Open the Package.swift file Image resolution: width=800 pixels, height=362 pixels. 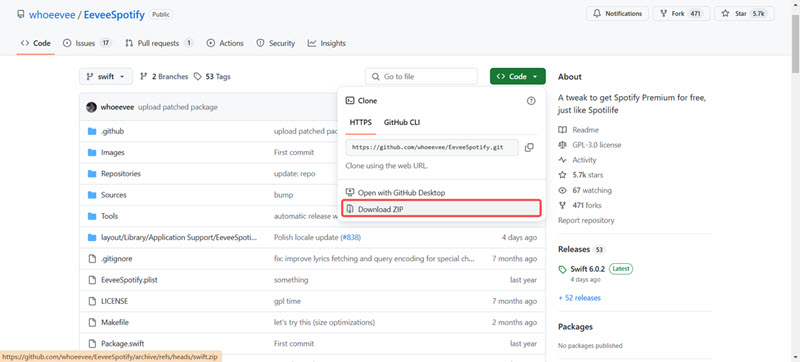click(x=122, y=344)
